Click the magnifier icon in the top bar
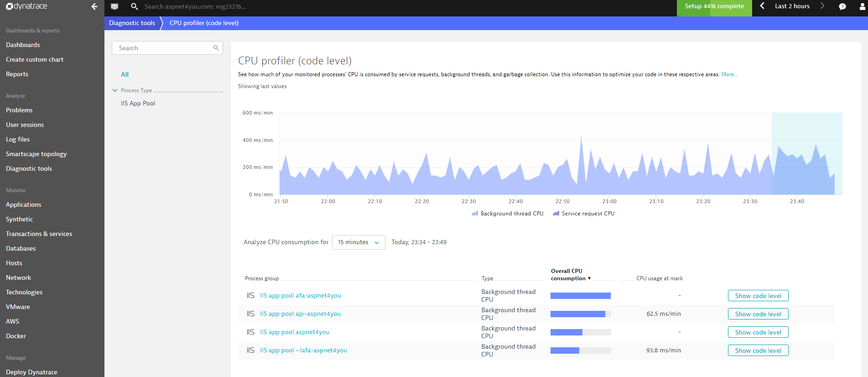This screenshot has width=868, height=377. 135,6
